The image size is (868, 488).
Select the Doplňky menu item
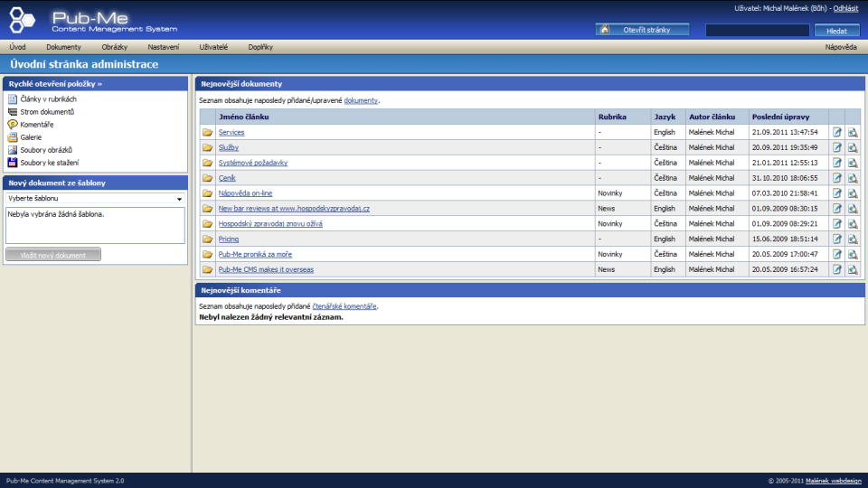260,46
